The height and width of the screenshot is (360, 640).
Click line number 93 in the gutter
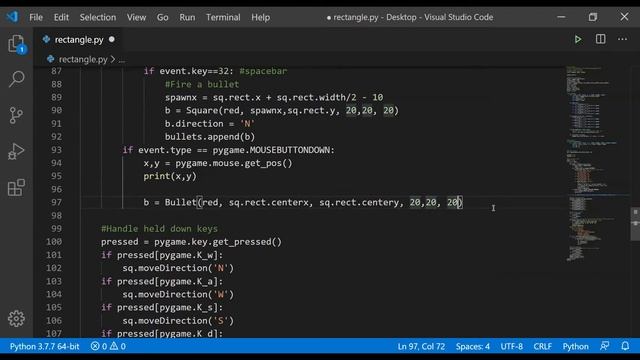(56, 150)
